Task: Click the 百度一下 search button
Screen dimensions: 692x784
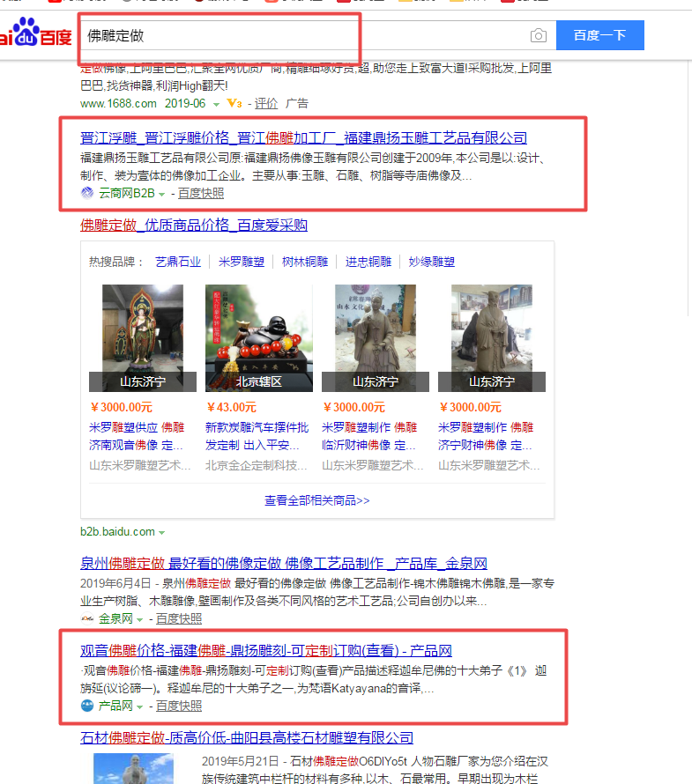Action: click(600, 35)
